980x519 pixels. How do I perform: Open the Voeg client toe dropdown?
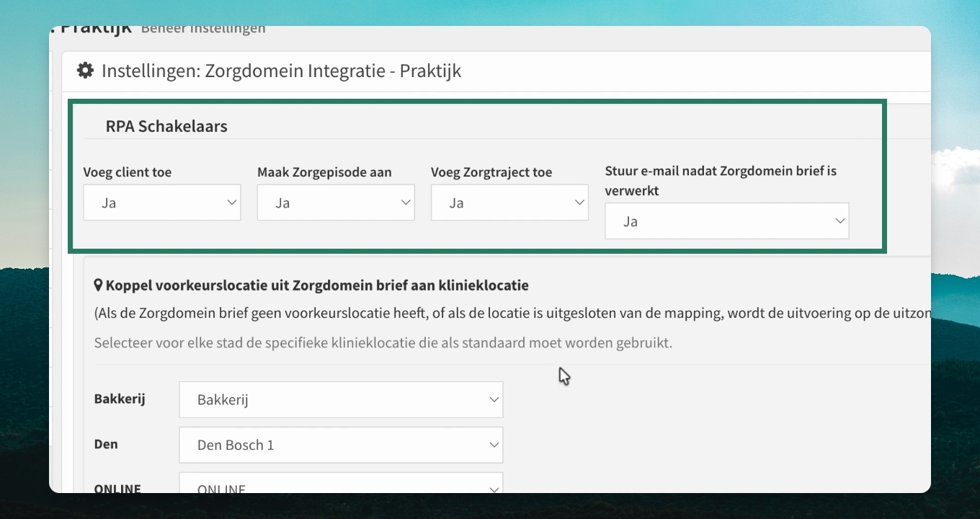162,203
